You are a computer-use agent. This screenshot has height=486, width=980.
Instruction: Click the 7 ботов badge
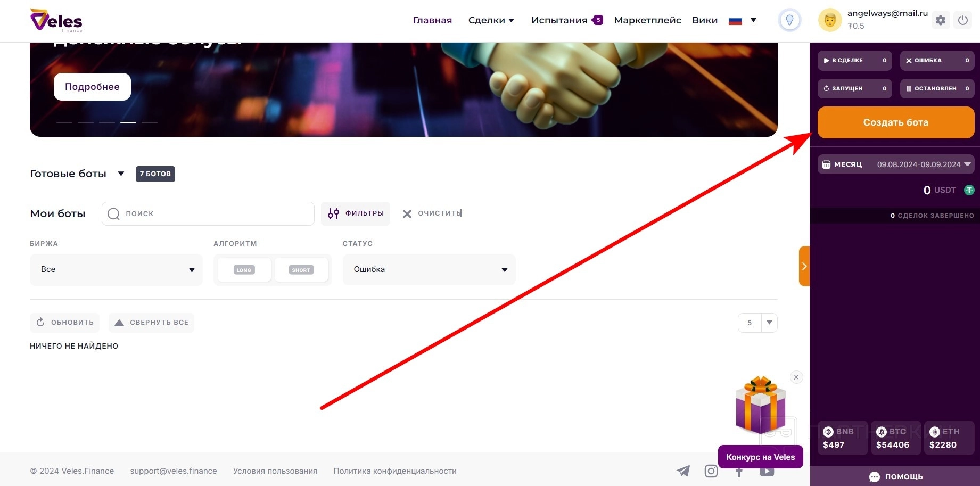click(x=155, y=174)
